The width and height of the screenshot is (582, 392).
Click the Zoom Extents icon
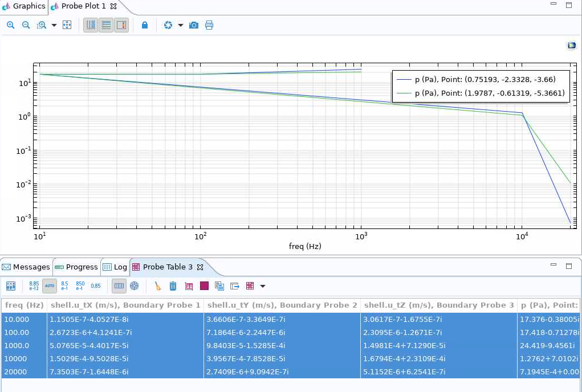pyautogui.click(x=67, y=25)
